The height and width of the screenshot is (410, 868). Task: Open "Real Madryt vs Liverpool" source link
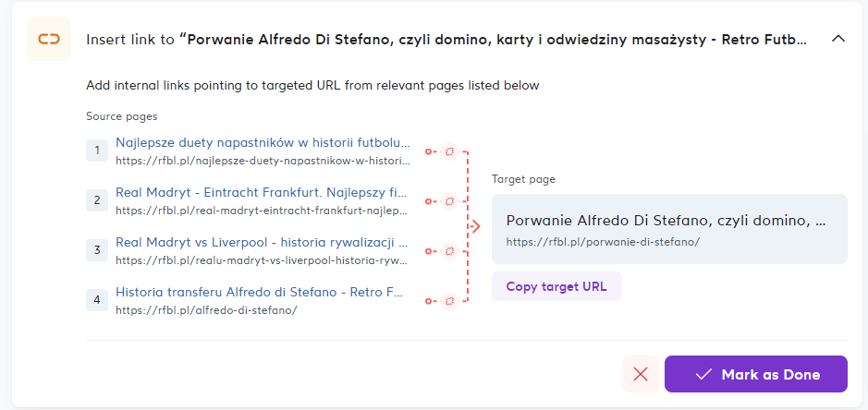(262, 243)
